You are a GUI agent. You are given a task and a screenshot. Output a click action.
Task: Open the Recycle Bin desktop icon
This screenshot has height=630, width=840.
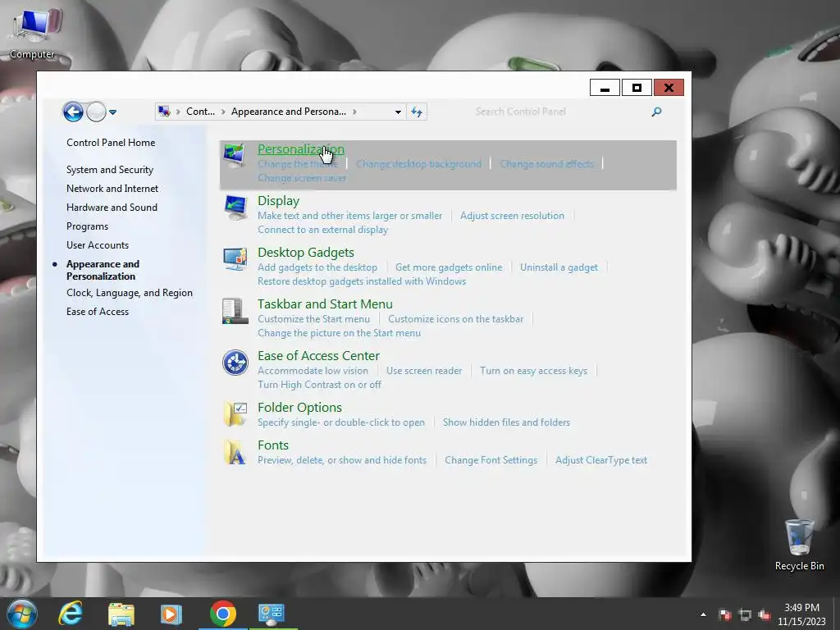(799, 546)
